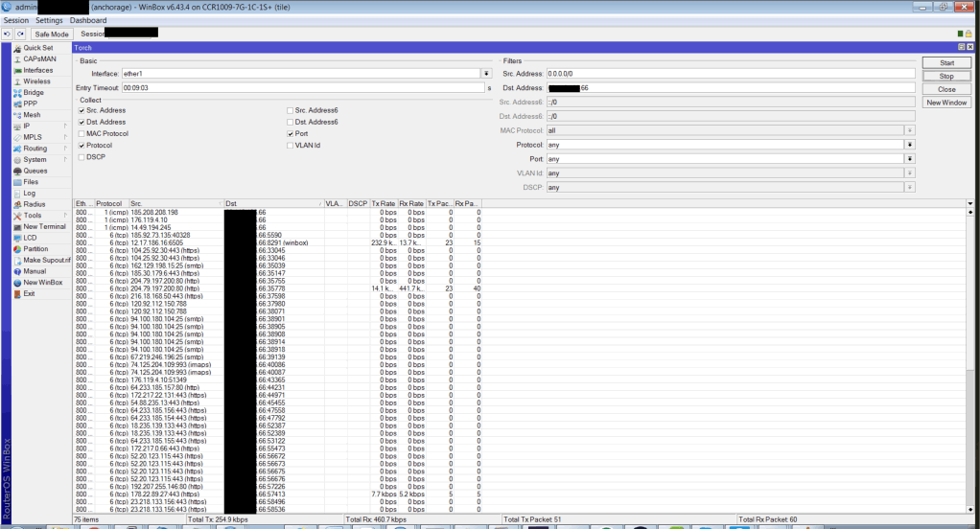Open Manual from sidebar
Image resolution: width=980 pixels, height=529 pixels.
click(35, 271)
